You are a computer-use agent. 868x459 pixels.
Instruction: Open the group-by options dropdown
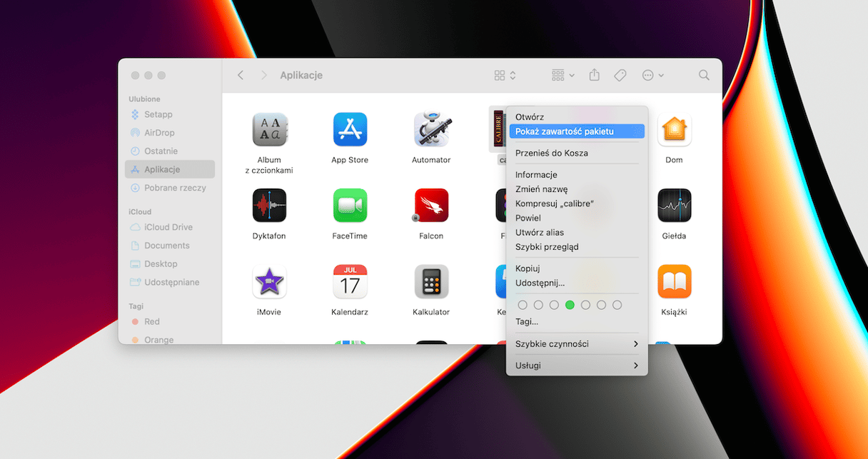tap(563, 75)
